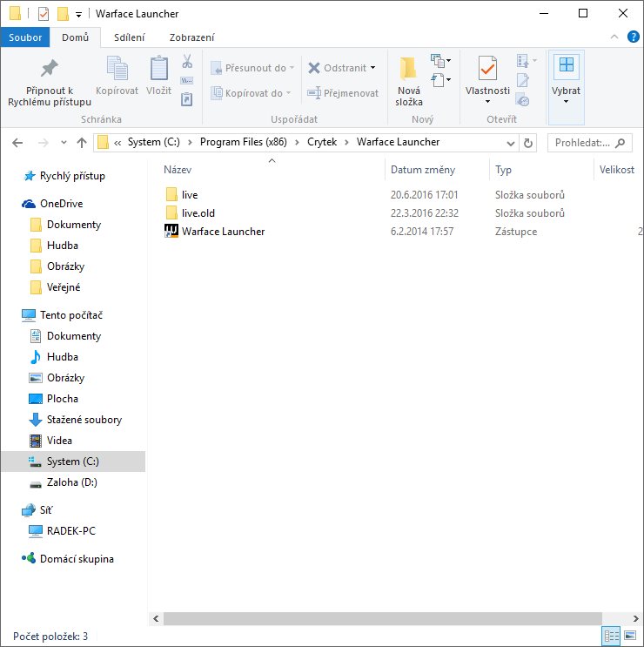Open the Odstranit (Delete) dropdown arrow
Viewport: 644px width, 647px height.
(373, 68)
